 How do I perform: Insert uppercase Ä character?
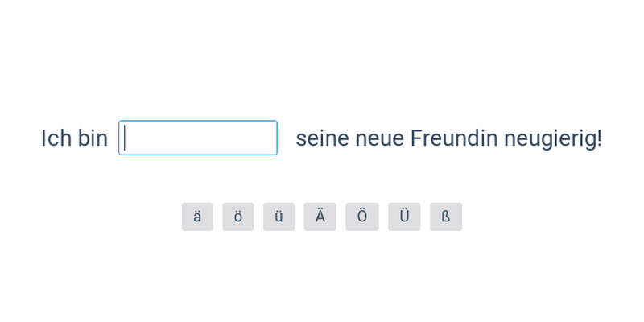point(320,217)
